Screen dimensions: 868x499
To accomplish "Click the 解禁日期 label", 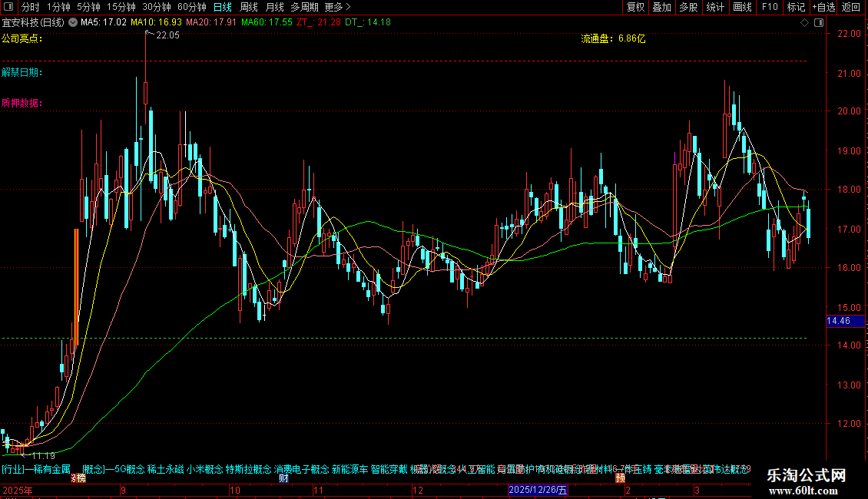I will (22, 72).
